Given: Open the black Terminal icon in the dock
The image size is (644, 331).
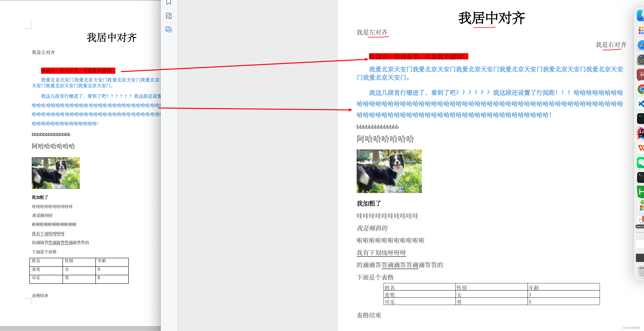Looking at the screenshot, I should tap(641, 177).
